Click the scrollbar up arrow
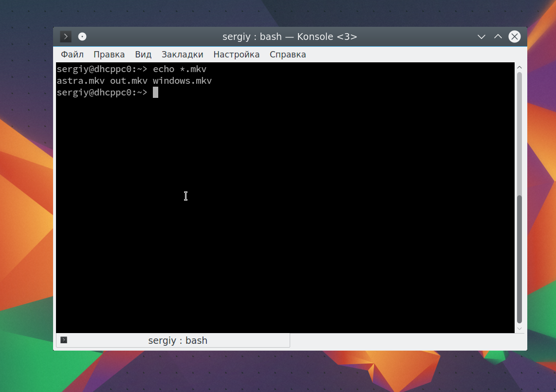The width and height of the screenshot is (556, 392). (519, 67)
